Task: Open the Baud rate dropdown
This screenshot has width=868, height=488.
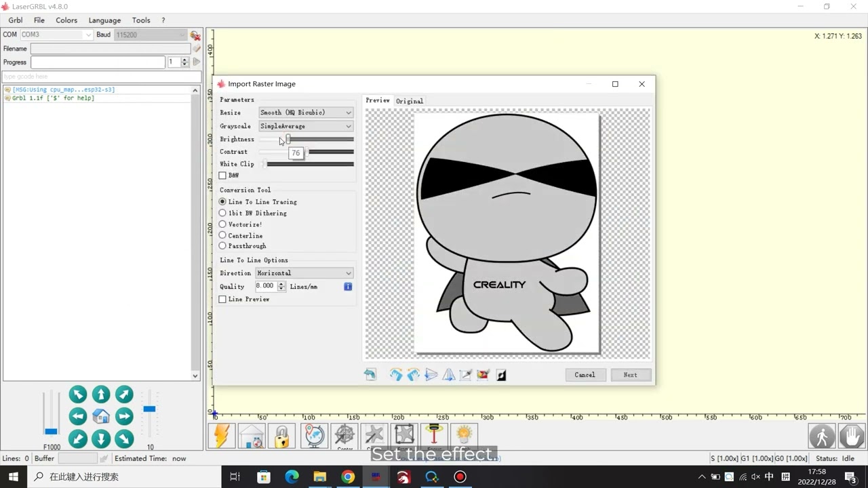Action: (x=151, y=35)
